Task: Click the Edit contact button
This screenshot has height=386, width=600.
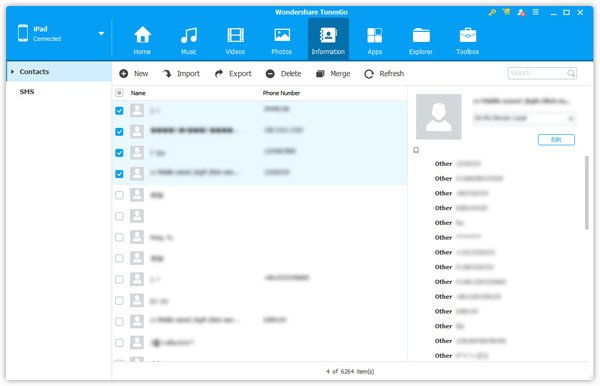Action: pyautogui.click(x=556, y=140)
